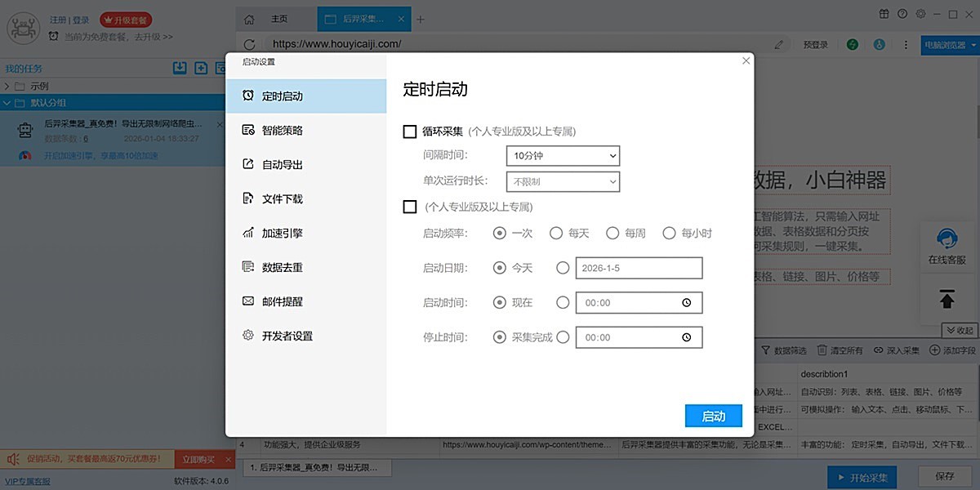Open the 加速引擎 settings section
The width and height of the screenshot is (980, 490).
(x=282, y=234)
